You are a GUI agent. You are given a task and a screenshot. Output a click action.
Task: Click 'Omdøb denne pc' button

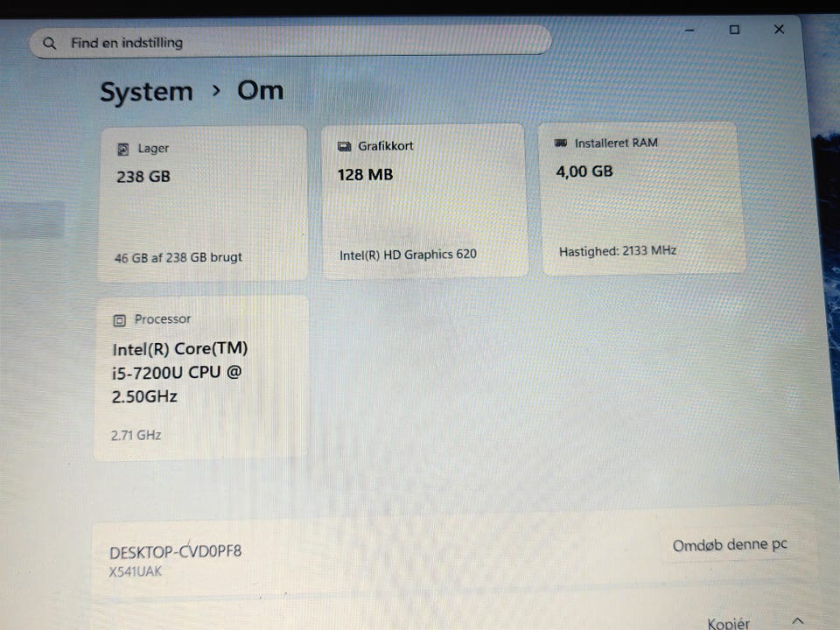[730, 545]
